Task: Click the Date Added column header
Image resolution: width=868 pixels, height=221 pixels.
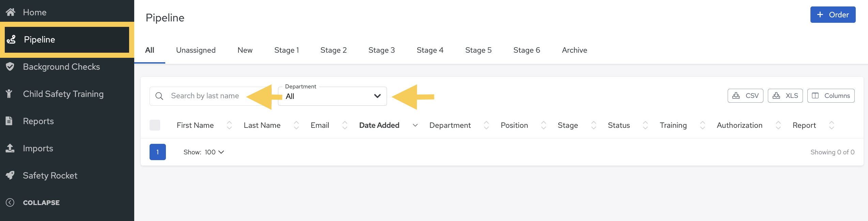Action: pyautogui.click(x=379, y=125)
